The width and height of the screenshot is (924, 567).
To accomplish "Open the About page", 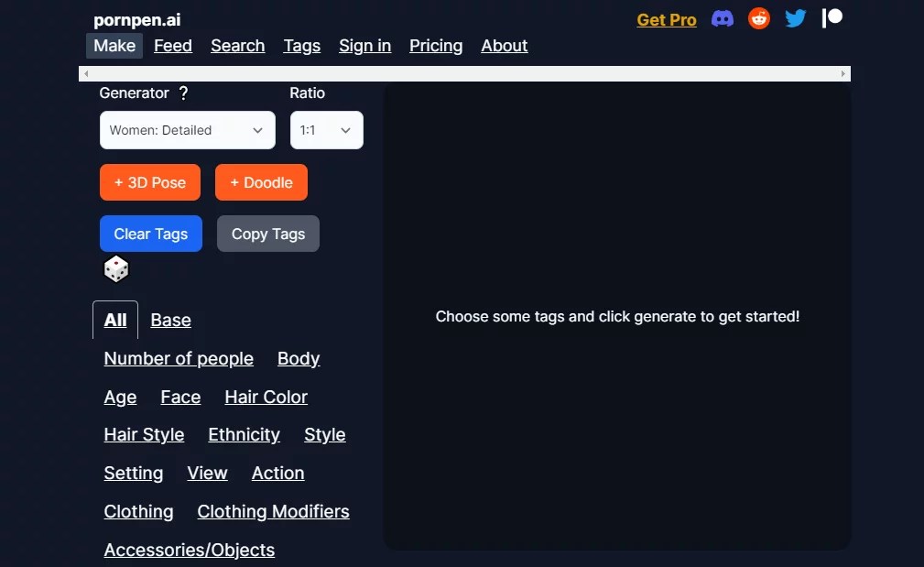I will (x=504, y=46).
